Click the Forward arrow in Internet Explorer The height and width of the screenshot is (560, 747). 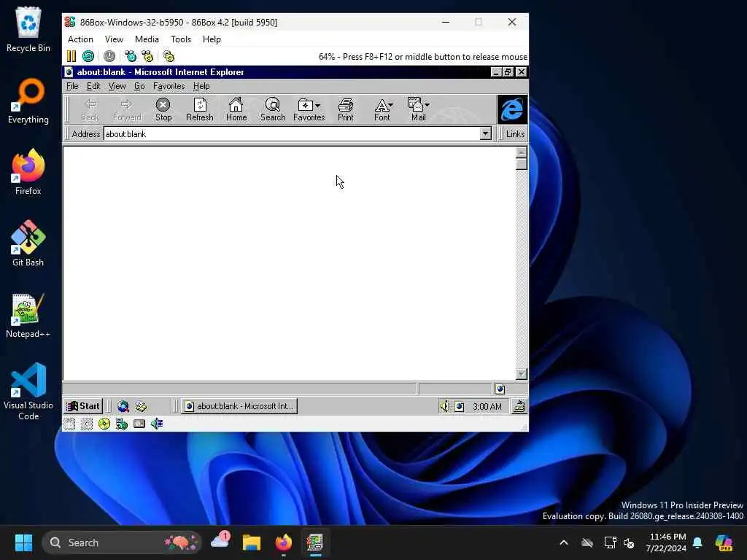[127, 109]
